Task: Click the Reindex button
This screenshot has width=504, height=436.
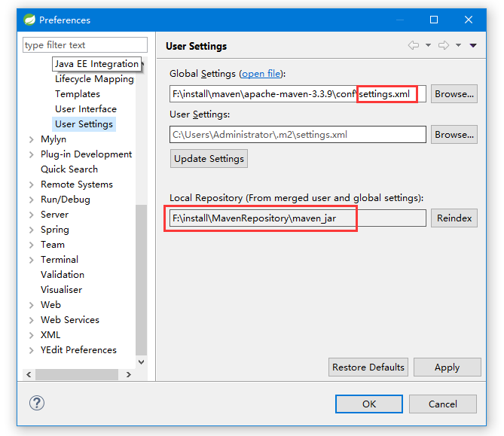Action: 454,218
